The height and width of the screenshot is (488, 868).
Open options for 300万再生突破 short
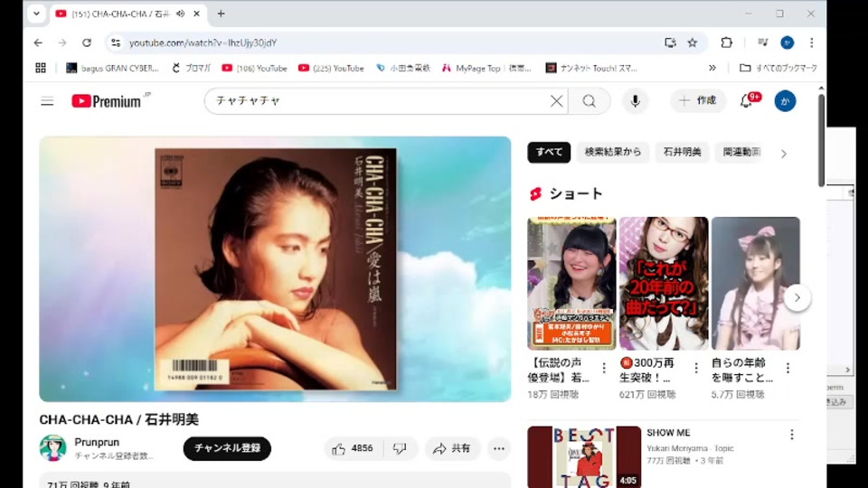[696, 368]
